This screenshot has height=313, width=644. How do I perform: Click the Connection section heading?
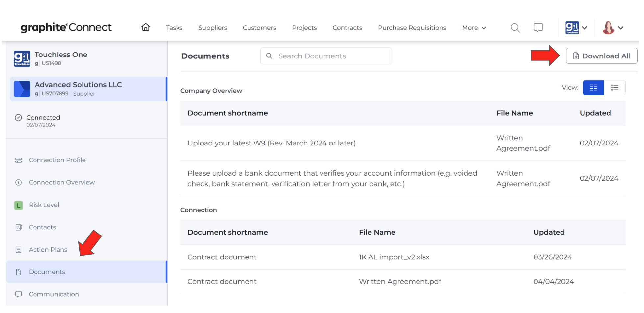coord(199,210)
